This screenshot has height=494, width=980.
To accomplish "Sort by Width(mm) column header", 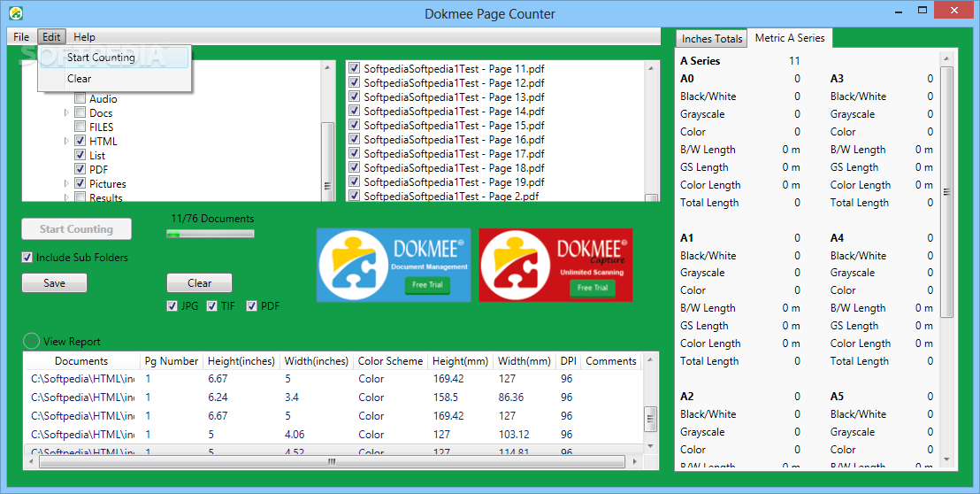I will coord(524,361).
